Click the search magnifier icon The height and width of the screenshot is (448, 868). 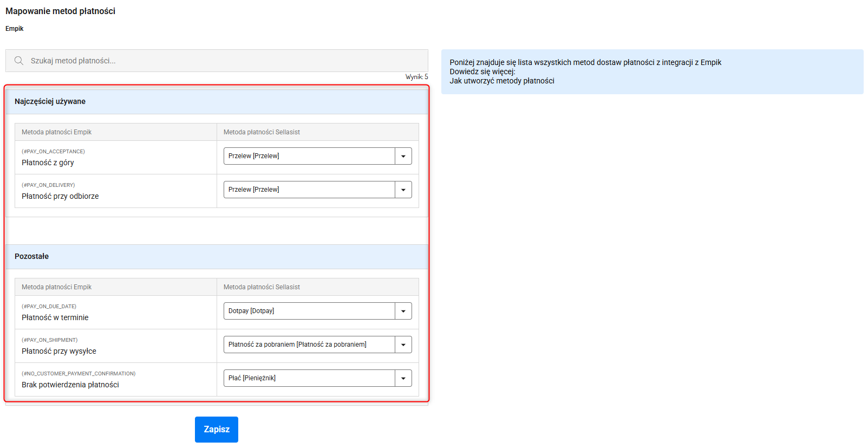click(19, 61)
